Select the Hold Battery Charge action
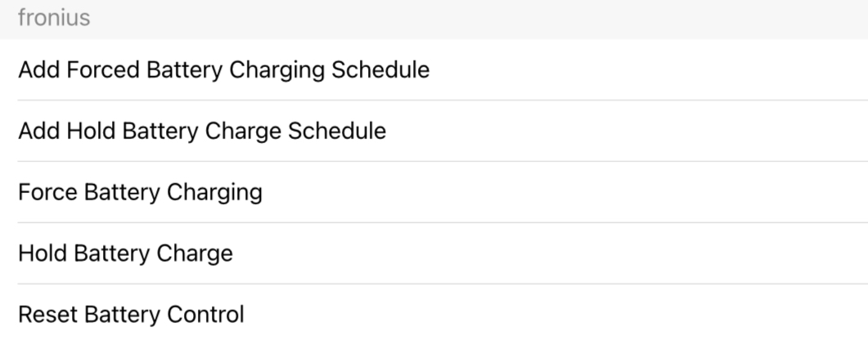 (125, 254)
